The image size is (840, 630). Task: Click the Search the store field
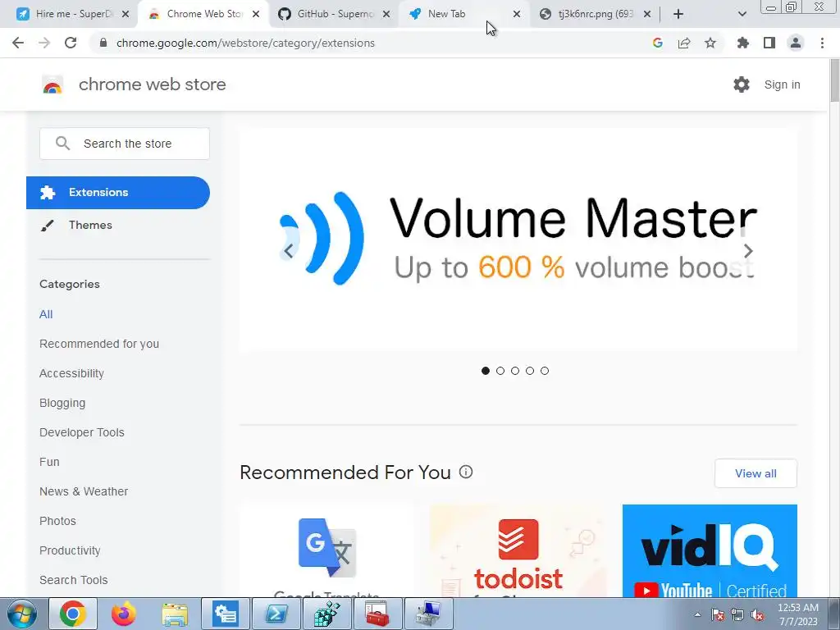[125, 144]
